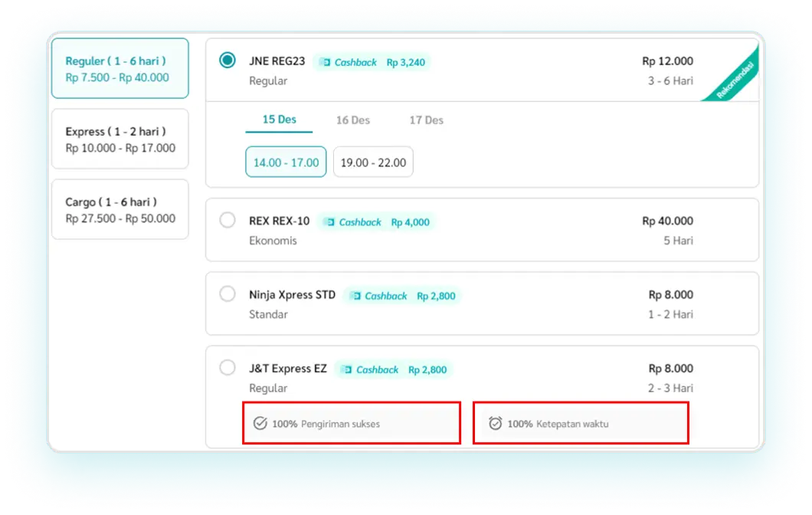Select the REX REX-10 radio button
Image resolution: width=812 pixels, height=515 pixels.
tap(228, 221)
